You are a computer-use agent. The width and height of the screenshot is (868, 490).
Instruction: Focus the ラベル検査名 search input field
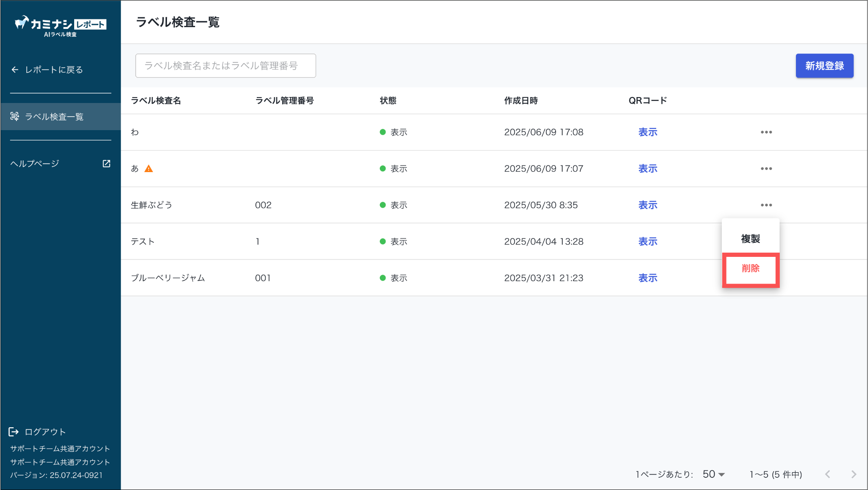(225, 66)
